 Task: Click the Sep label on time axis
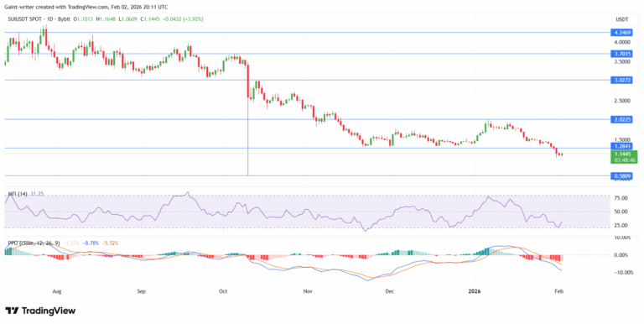141,291
